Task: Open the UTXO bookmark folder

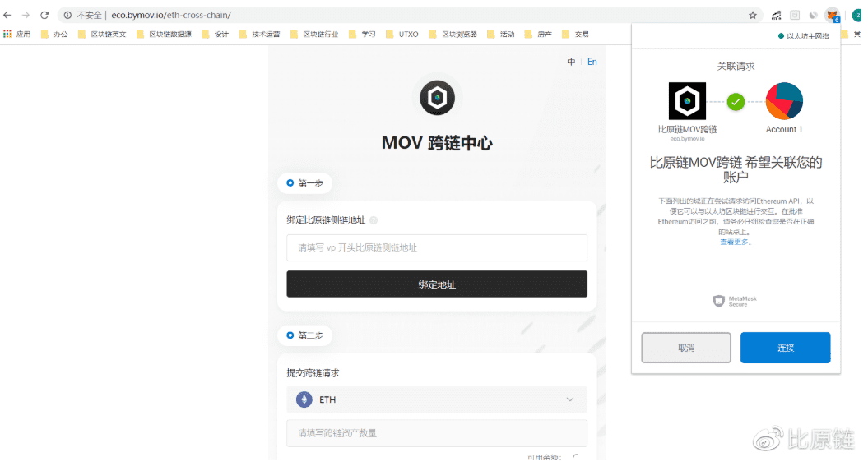Action: click(402, 35)
